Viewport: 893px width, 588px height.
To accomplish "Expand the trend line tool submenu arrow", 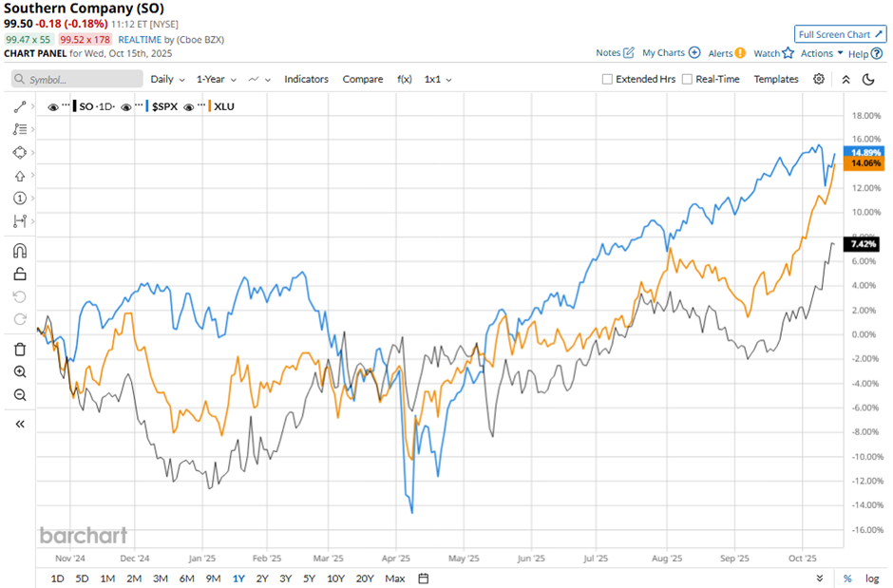I will (x=32, y=106).
